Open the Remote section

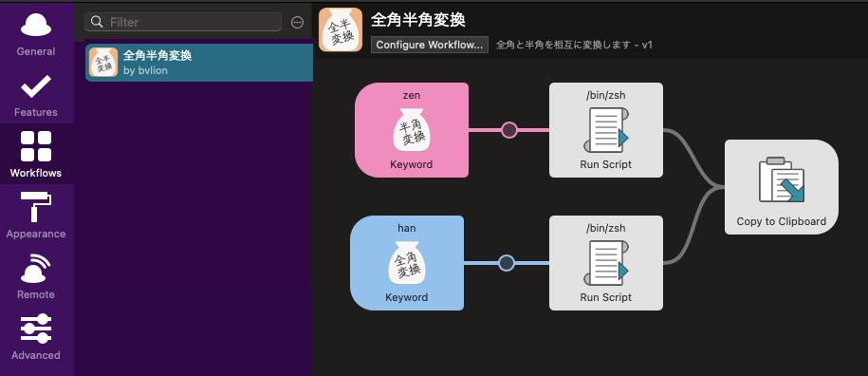click(36, 275)
